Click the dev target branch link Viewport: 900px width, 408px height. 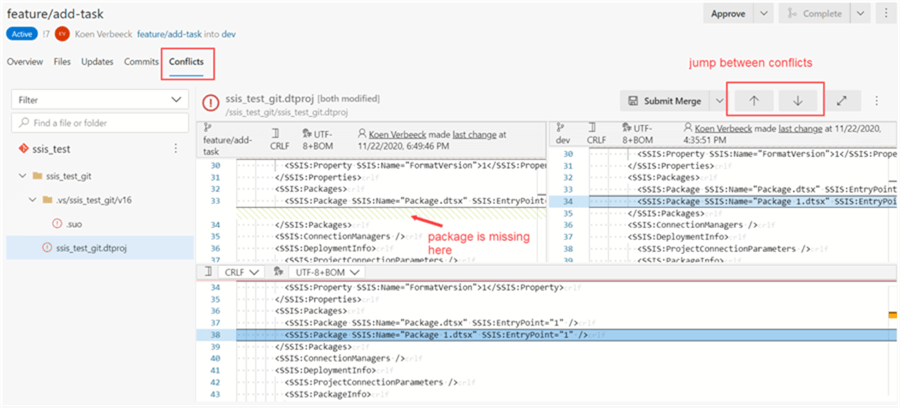pos(228,34)
